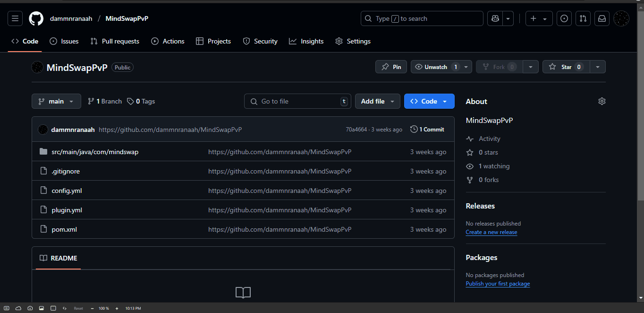Open the issues icon in the top header
This screenshot has height=313, width=644.
(x=564, y=18)
